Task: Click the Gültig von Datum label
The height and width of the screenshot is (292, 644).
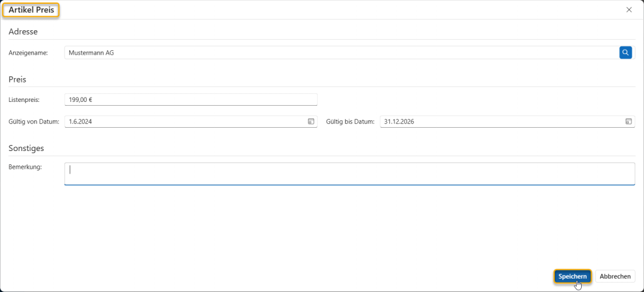Action: click(x=33, y=121)
